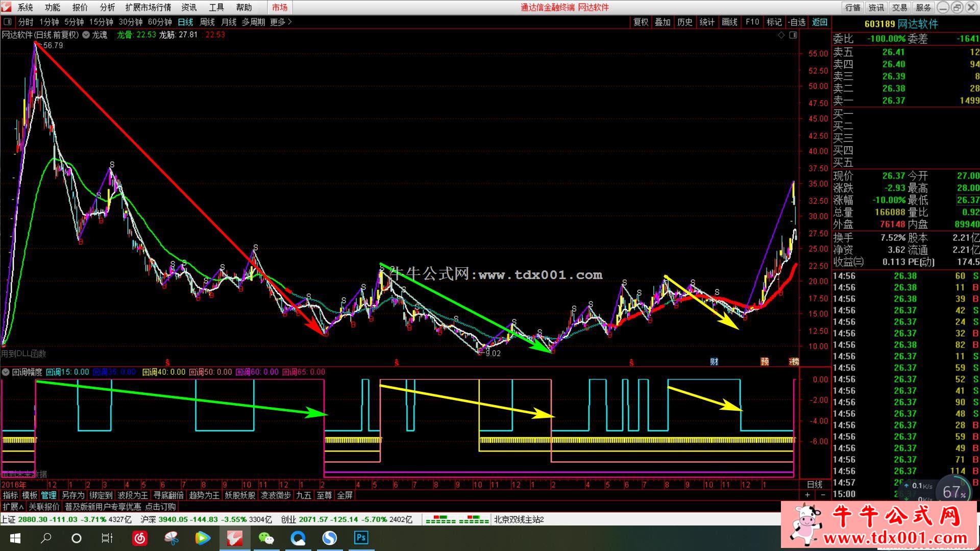980x551 pixels.
Task: Select 管理 tab in bottom bar
Action: click(49, 495)
